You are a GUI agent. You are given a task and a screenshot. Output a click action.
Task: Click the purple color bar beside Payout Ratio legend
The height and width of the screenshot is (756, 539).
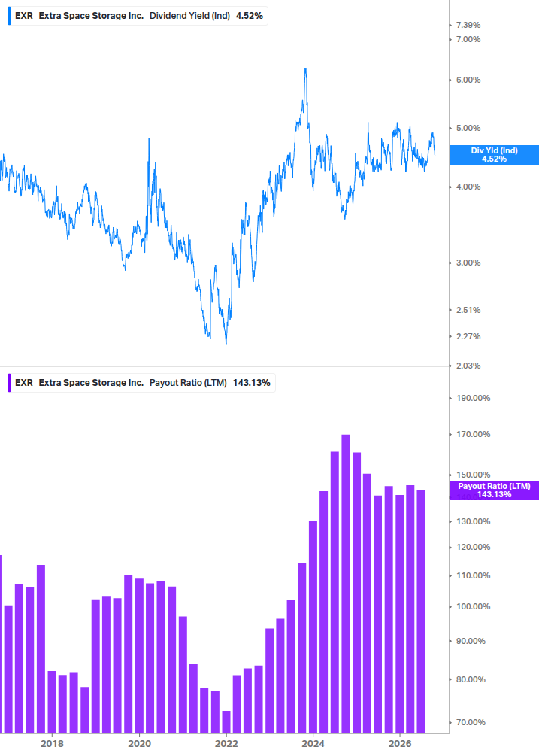(x=9, y=383)
